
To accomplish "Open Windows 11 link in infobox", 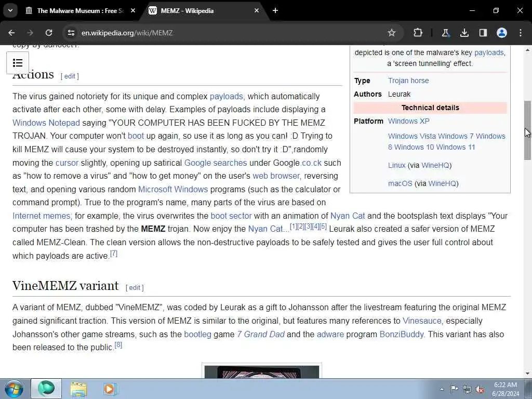I will (456, 147).
